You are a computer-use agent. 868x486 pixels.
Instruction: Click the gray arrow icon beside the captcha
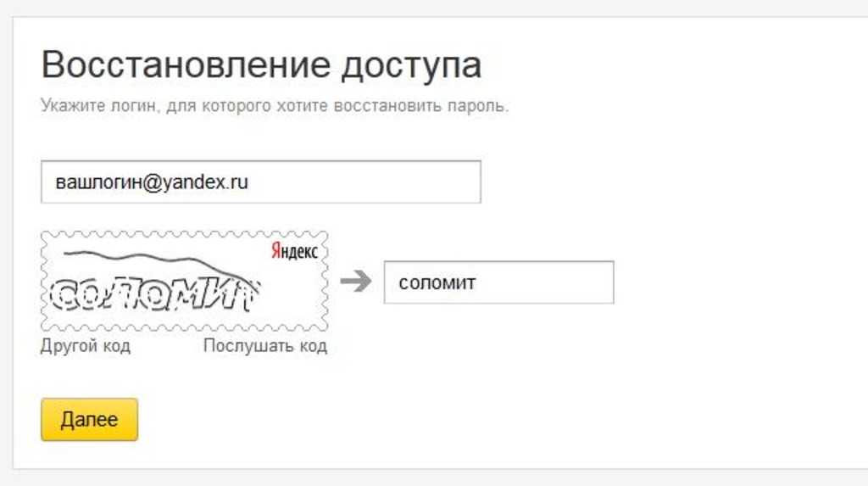[x=356, y=282]
